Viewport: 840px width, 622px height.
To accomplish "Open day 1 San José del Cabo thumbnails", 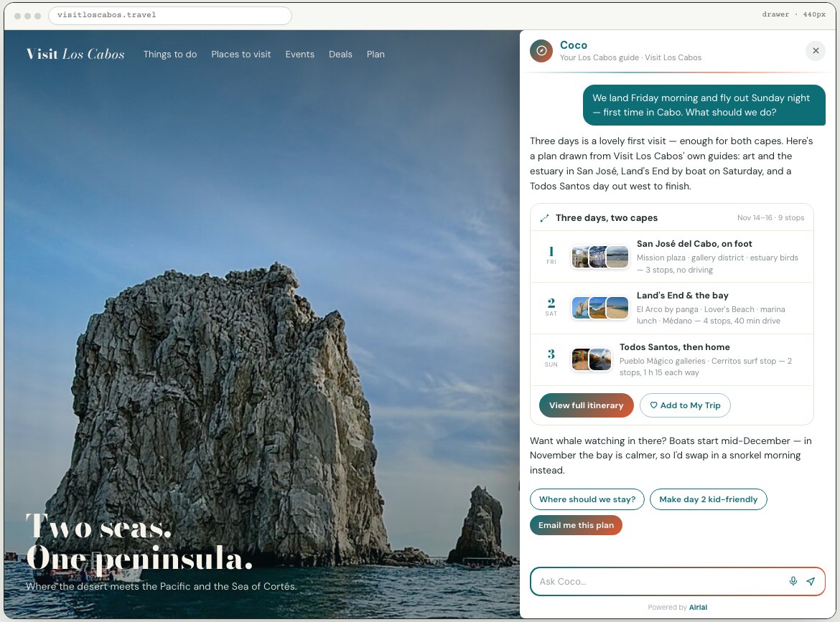I will [x=600, y=257].
